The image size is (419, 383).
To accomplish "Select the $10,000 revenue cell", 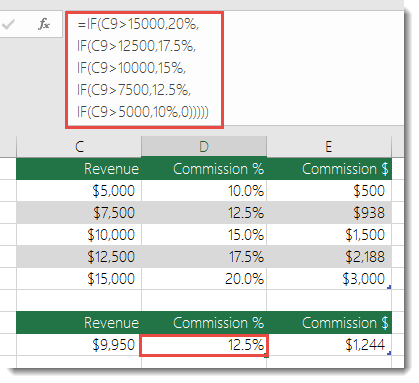I will point(79,235).
